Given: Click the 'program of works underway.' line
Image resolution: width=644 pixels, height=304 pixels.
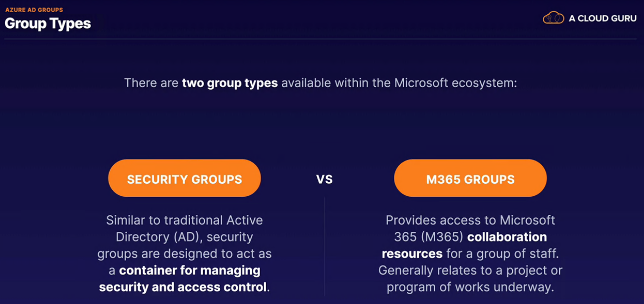Looking at the screenshot, I should 470,287.
